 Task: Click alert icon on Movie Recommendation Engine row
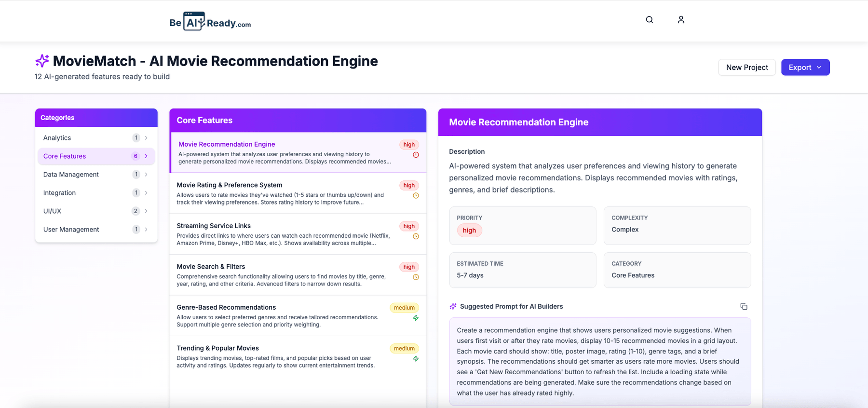coord(416,155)
